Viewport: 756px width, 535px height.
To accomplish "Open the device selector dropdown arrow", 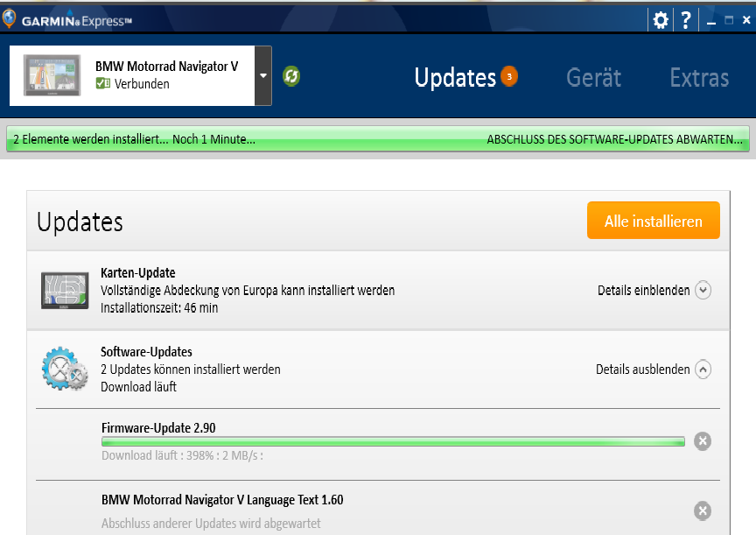I will (x=263, y=75).
